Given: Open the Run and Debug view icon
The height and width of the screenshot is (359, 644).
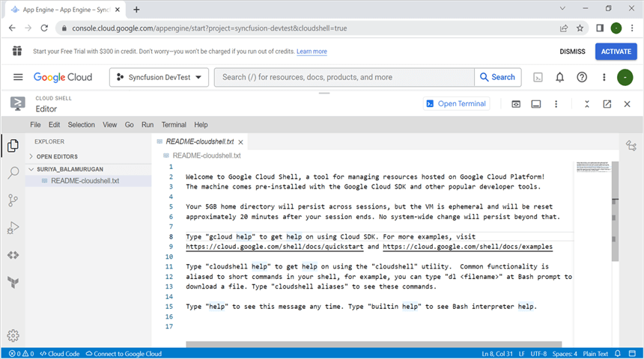Looking at the screenshot, I should (x=13, y=227).
